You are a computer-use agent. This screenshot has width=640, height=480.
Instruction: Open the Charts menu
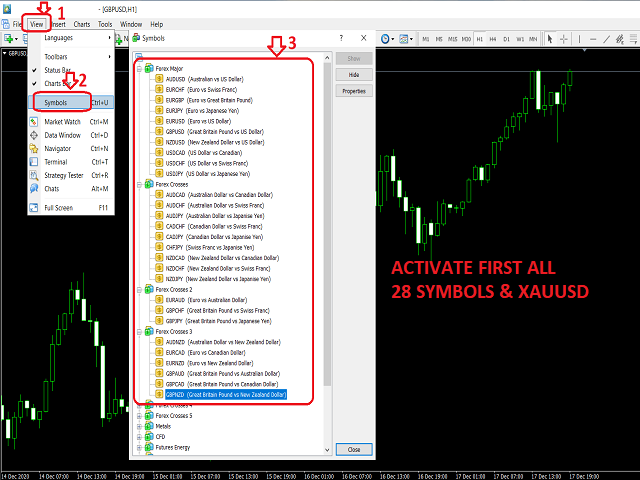pyautogui.click(x=81, y=23)
